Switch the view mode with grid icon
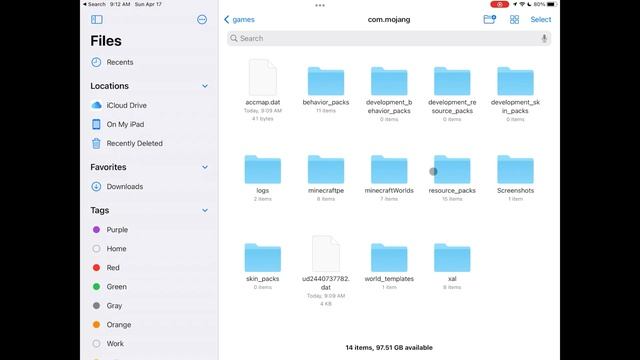 tap(514, 19)
